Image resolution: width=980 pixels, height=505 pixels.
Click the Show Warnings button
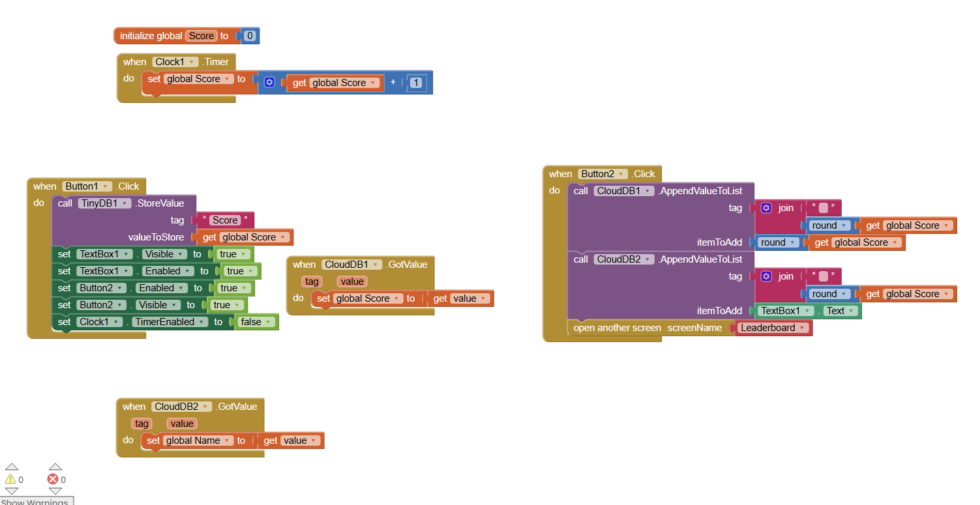[x=36, y=501]
